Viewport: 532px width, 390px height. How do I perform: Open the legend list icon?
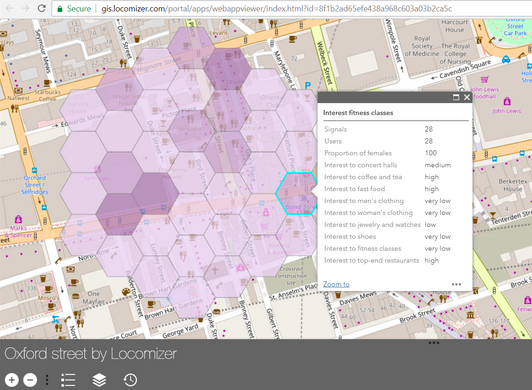click(x=68, y=380)
